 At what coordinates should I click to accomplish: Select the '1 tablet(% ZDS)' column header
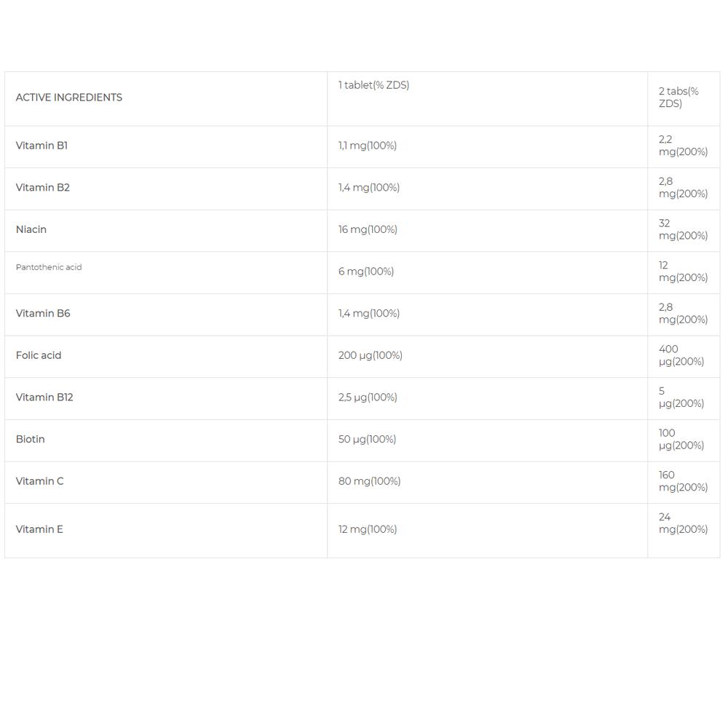click(373, 85)
